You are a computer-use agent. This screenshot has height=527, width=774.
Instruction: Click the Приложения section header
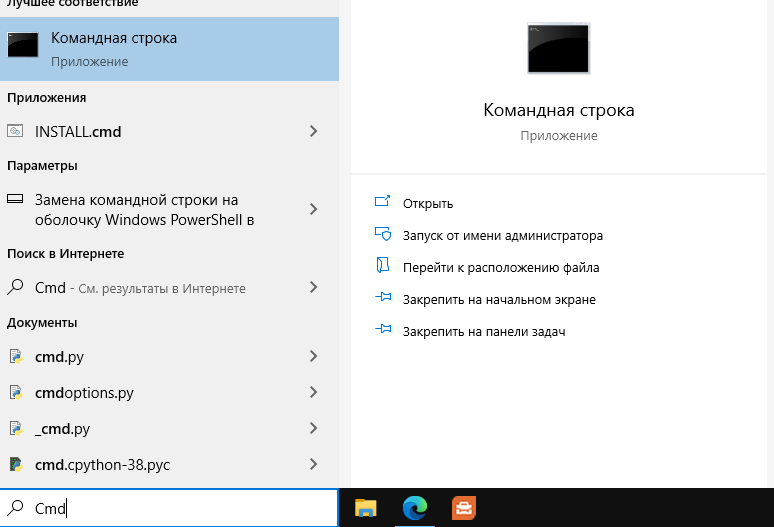(x=46, y=98)
